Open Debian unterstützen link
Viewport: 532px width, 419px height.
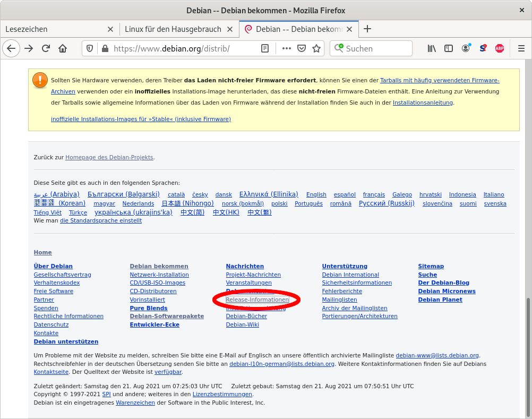coord(66,341)
